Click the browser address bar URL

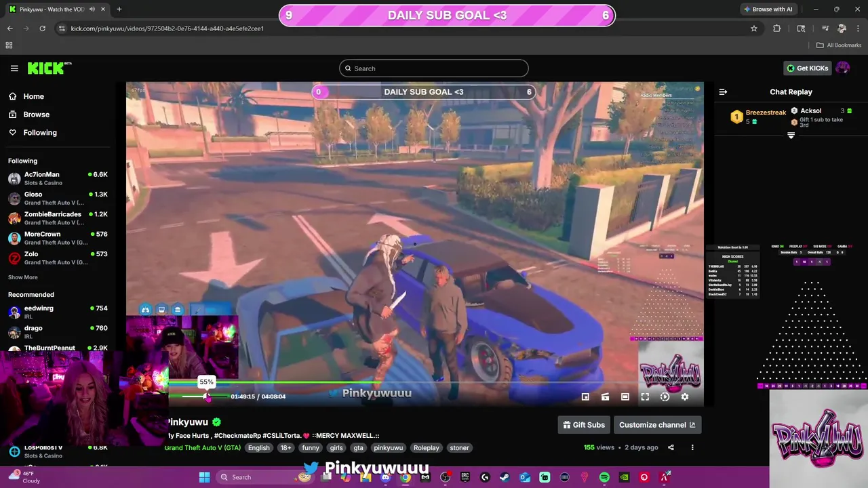[x=167, y=28]
